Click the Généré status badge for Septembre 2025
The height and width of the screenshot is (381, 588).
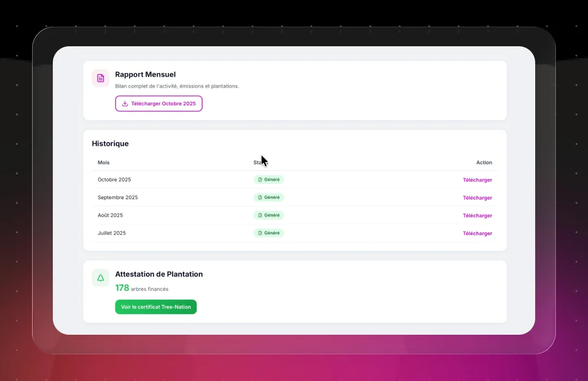tap(268, 198)
